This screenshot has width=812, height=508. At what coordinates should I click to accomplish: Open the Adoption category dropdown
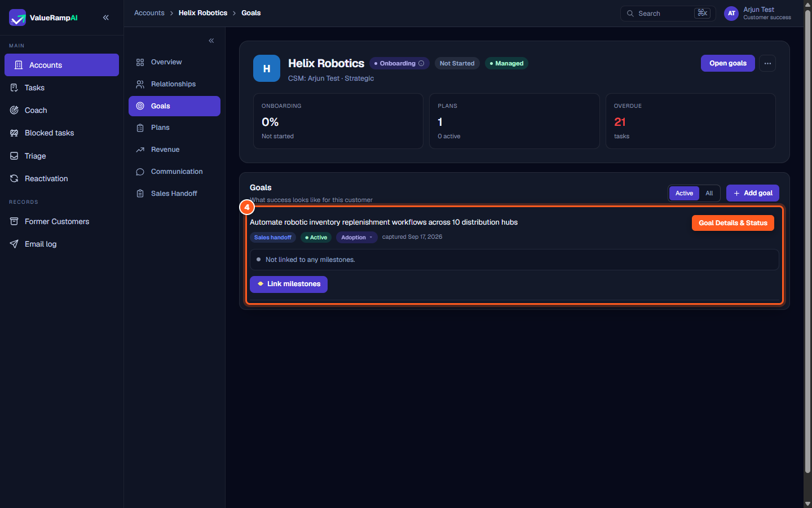[x=356, y=238]
